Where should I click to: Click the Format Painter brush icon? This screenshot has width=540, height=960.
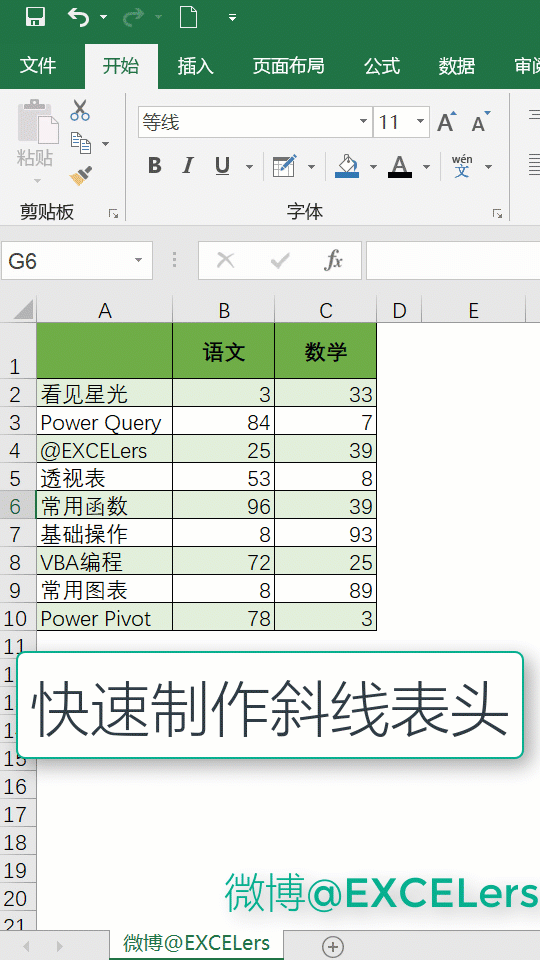[x=80, y=177]
